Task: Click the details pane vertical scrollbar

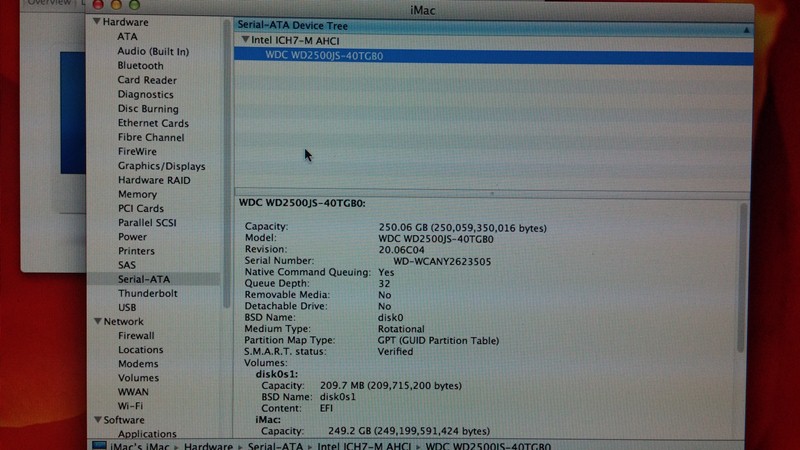Action: coord(743,277)
